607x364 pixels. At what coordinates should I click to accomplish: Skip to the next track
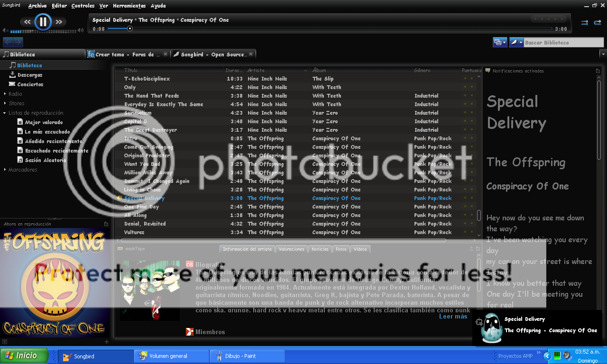click(x=59, y=22)
